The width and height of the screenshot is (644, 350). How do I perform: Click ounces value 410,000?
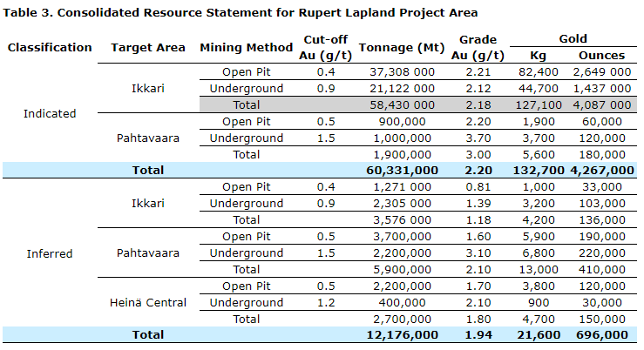click(x=601, y=270)
